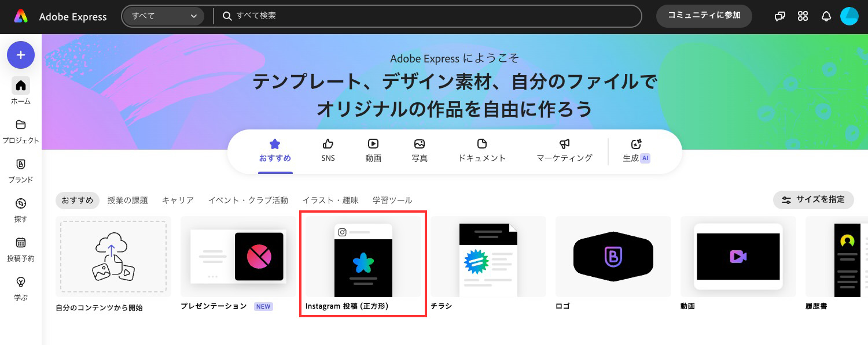Select the SNS tab
This screenshot has width=868, height=345.
[x=328, y=151]
